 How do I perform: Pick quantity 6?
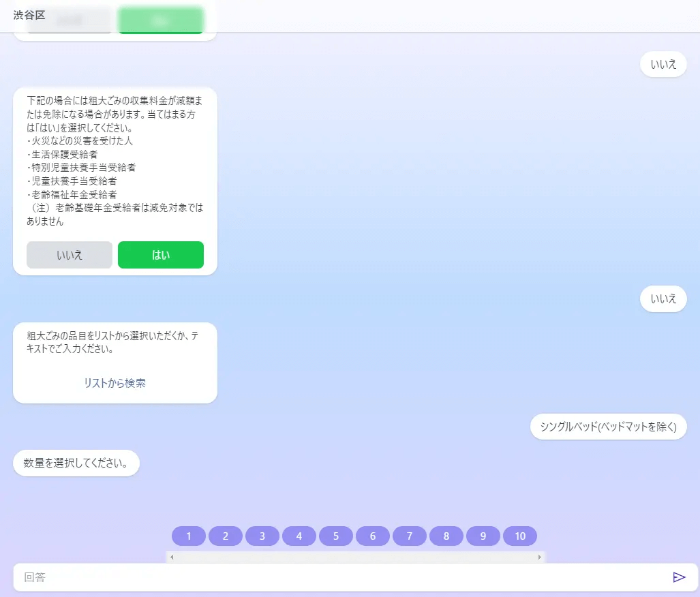(x=373, y=536)
